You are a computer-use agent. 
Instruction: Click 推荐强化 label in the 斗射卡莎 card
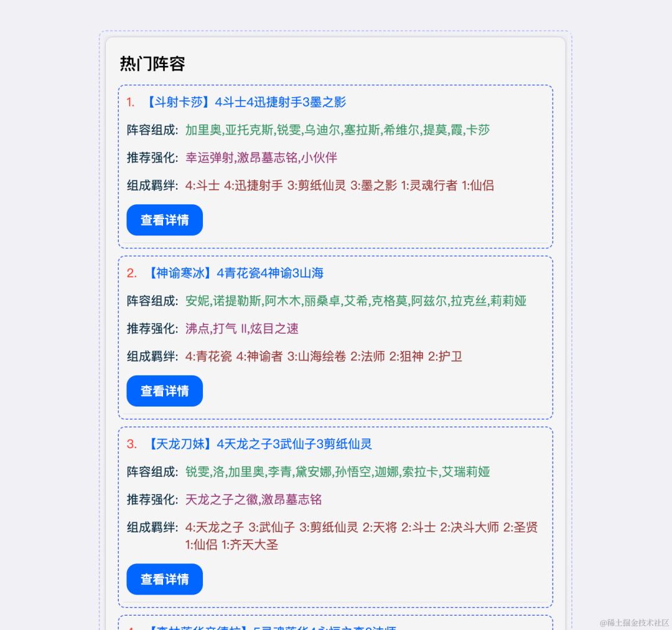pos(152,158)
